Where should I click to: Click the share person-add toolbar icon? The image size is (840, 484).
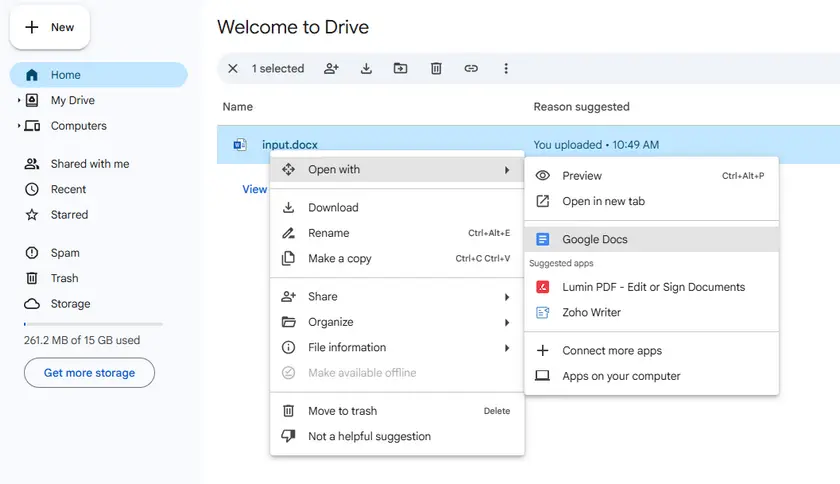point(332,69)
